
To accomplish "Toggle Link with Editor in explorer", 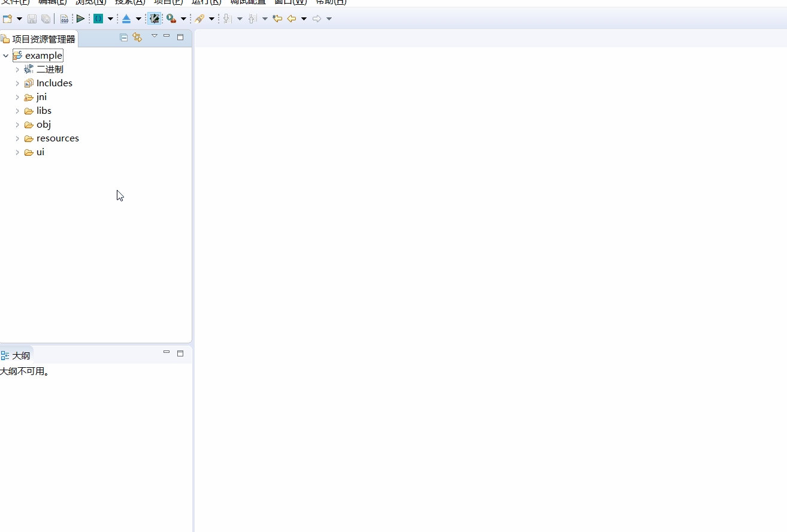I will pyautogui.click(x=137, y=37).
